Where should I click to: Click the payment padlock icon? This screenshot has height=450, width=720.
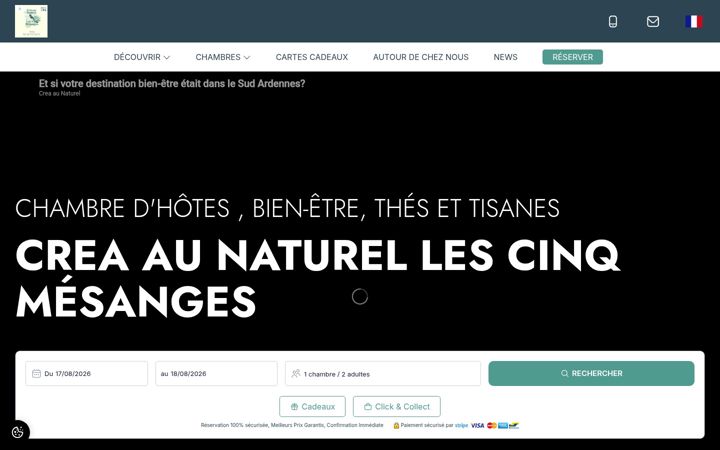[396, 426]
